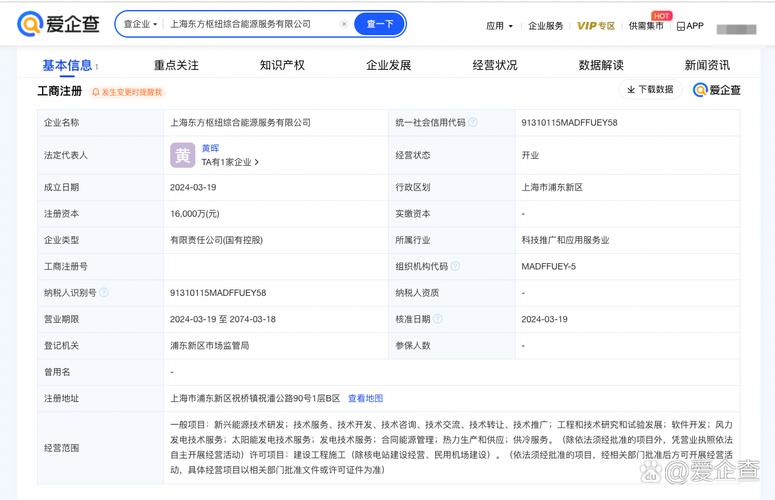
Task: Select the taxpayer ID value in 纳税人识别号 row
Action: (218, 292)
